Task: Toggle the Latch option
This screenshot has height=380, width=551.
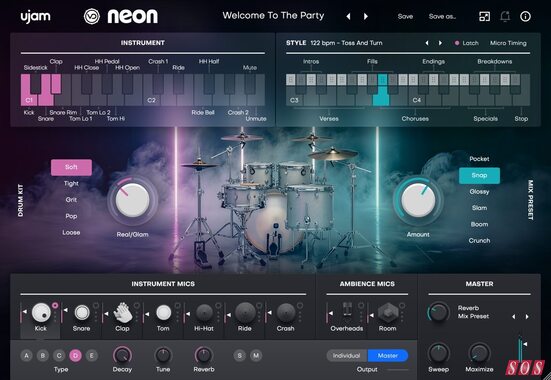Action: click(466, 43)
